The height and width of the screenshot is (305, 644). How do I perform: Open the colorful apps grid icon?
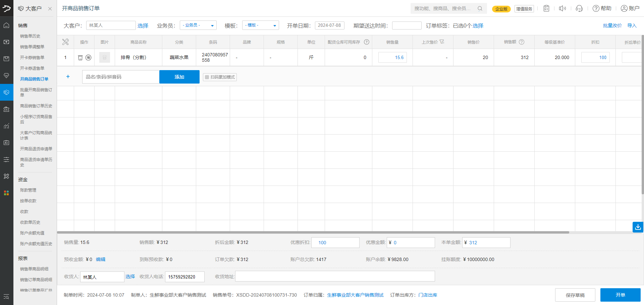click(6, 193)
